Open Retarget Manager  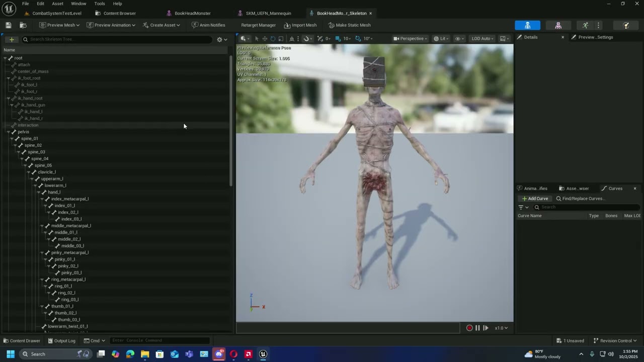click(x=258, y=25)
